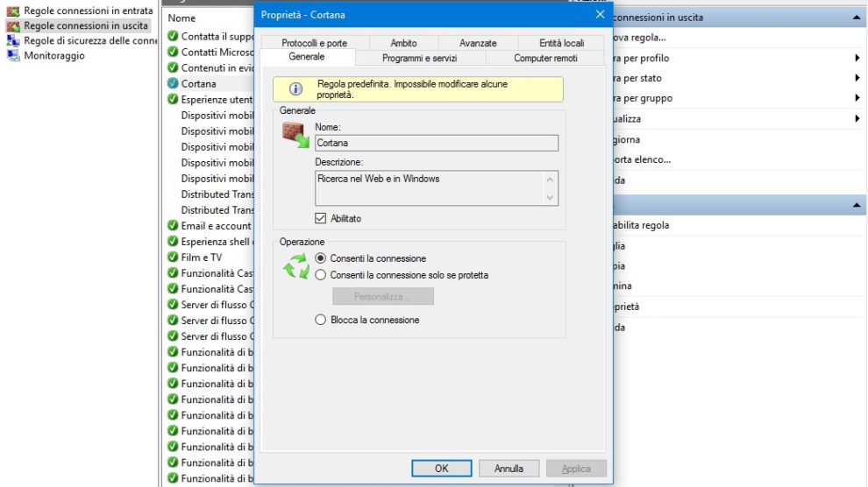
Task: Click the Cortana rule status icon
Action: (173, 83)
